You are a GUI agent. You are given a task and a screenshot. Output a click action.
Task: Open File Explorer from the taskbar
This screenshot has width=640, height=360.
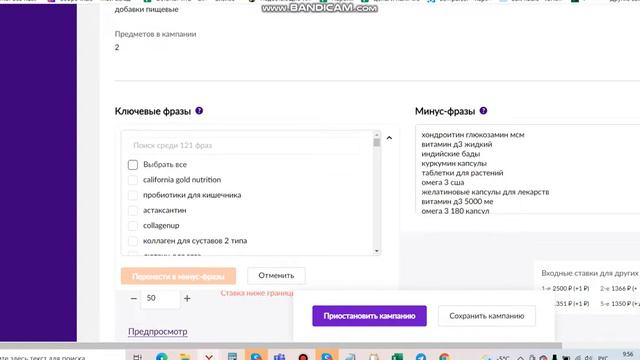tap(185, 357)
